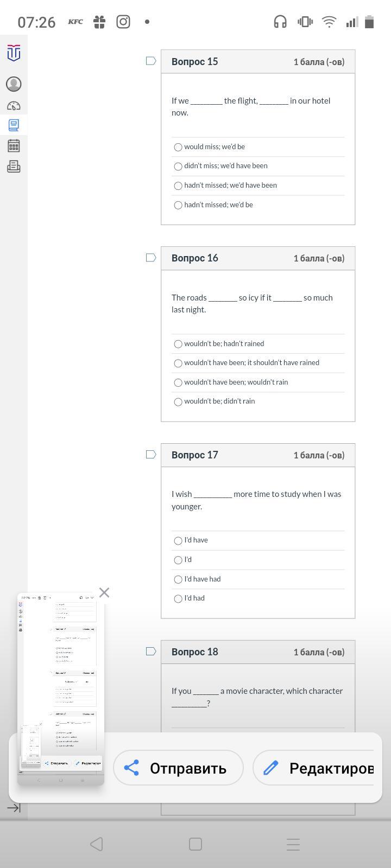
Task: Open the user profile icon in sidebar
Action: [x=14, y=84]
